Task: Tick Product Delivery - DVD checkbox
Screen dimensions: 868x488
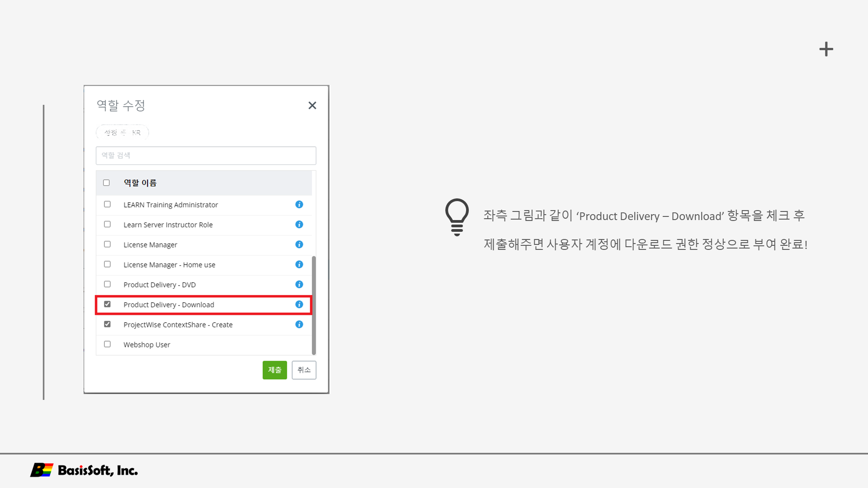Action: point(107,284)
